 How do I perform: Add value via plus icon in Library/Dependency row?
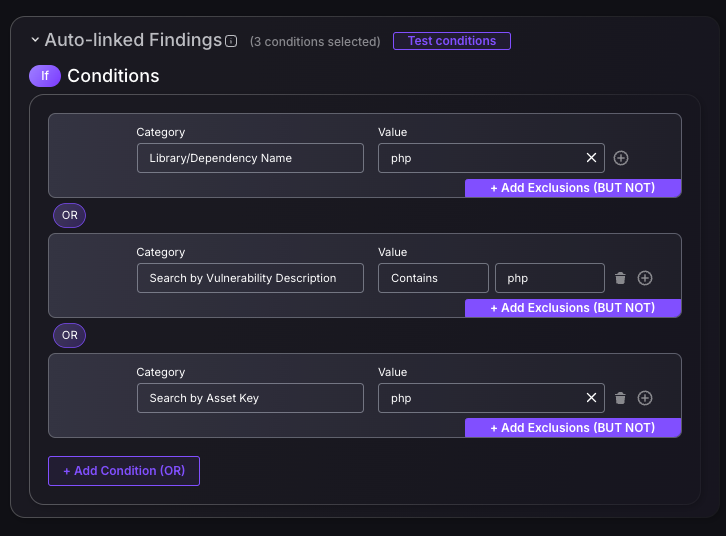(620, 158)
